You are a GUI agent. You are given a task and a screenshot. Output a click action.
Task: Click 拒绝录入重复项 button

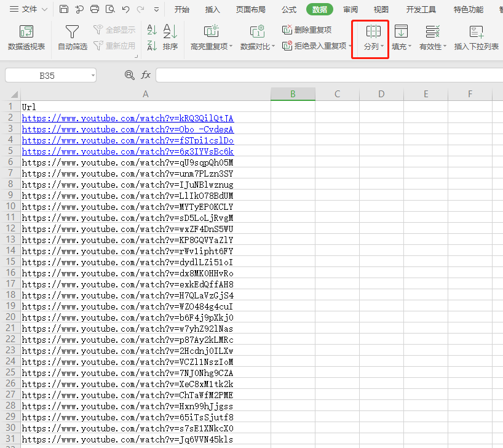click(314, 46)
